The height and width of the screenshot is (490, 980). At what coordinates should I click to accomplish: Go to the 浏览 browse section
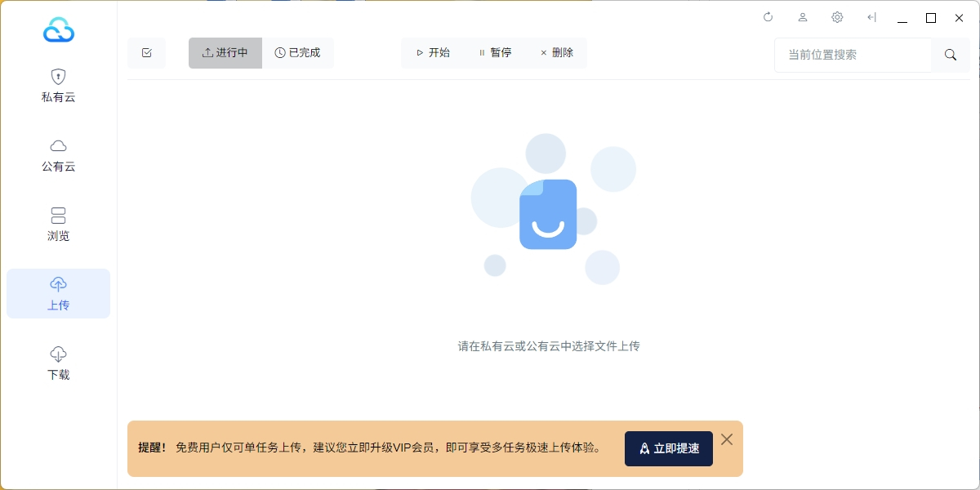(58, 225)
